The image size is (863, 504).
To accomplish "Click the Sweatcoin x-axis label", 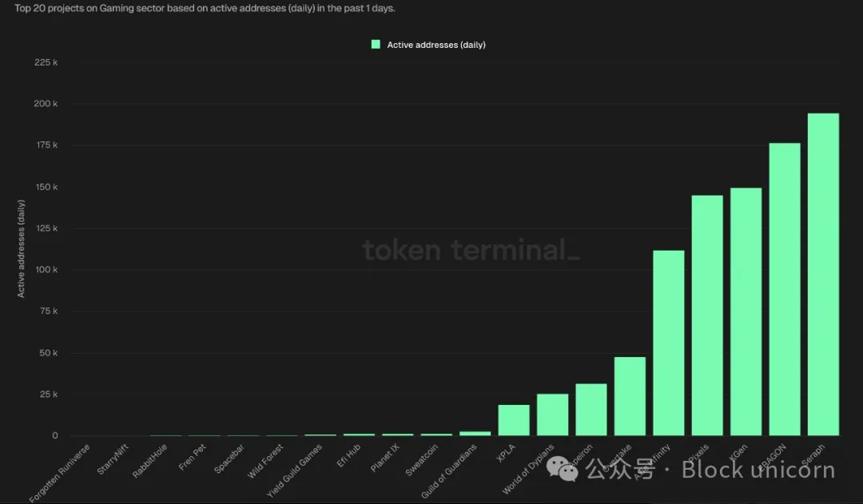I will 422,460.
